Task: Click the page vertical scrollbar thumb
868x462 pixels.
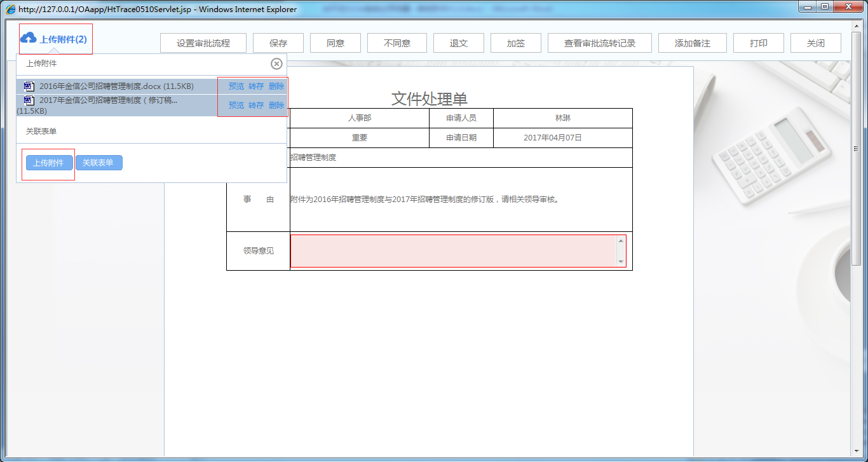Action: (x=856, y=149)
